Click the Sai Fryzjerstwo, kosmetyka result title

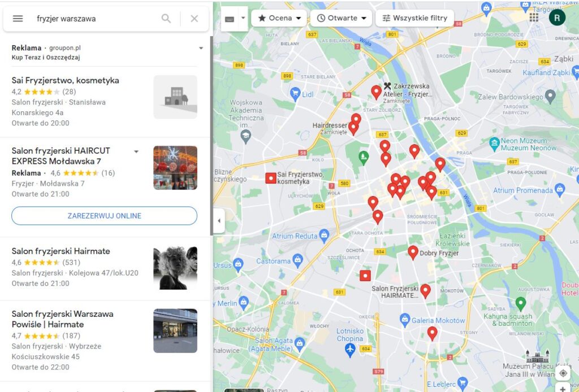coord(65,80)
